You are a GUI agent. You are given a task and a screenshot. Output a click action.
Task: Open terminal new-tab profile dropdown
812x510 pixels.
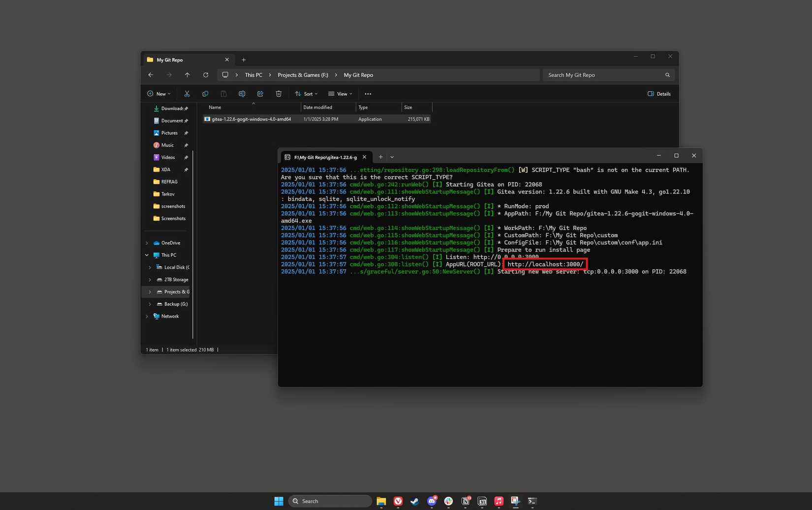tap(392, 157)
